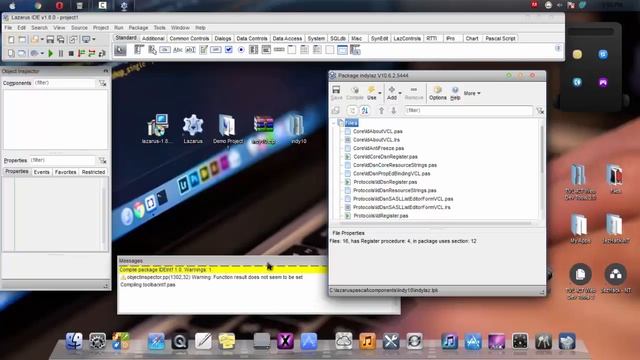The image size is (640, 360).
Task: Open the desktop layout dropdown arrow
Action: (x=94, y=40)
